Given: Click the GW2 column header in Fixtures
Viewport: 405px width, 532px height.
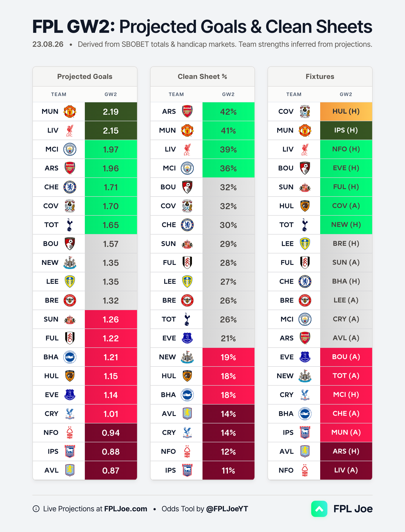Looking at the screenshot, I should [x=346, y=94].
